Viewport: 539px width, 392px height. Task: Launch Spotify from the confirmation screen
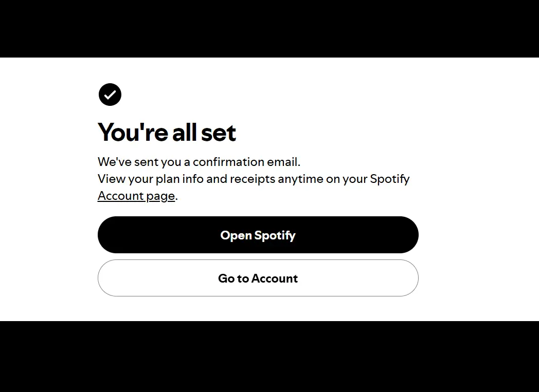click(x=258, y=235)
